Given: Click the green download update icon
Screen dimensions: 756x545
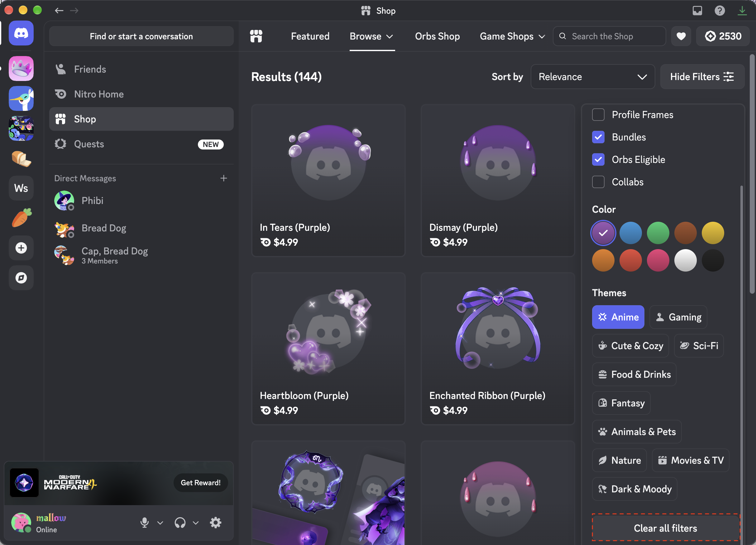Looking at the screenshot, I should 742,11.
